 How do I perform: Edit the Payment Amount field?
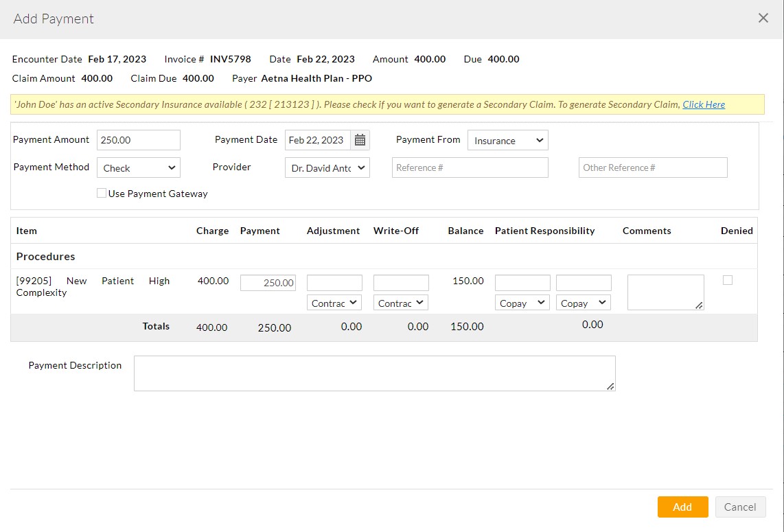pyautogui.click(x=138, y=139)
